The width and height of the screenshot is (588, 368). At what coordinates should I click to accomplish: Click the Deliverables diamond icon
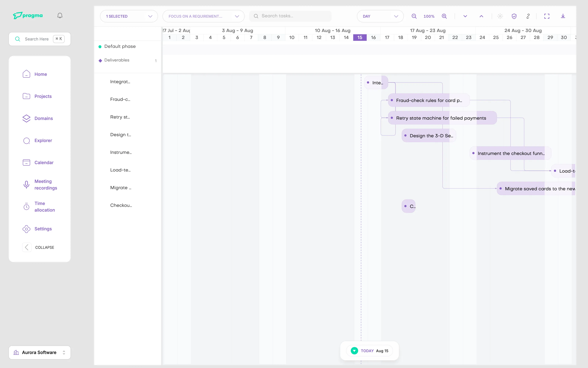coord(100,61)
